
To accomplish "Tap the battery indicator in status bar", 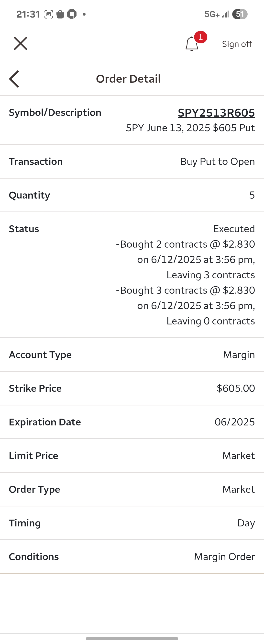I will click(x=240, y=14).
